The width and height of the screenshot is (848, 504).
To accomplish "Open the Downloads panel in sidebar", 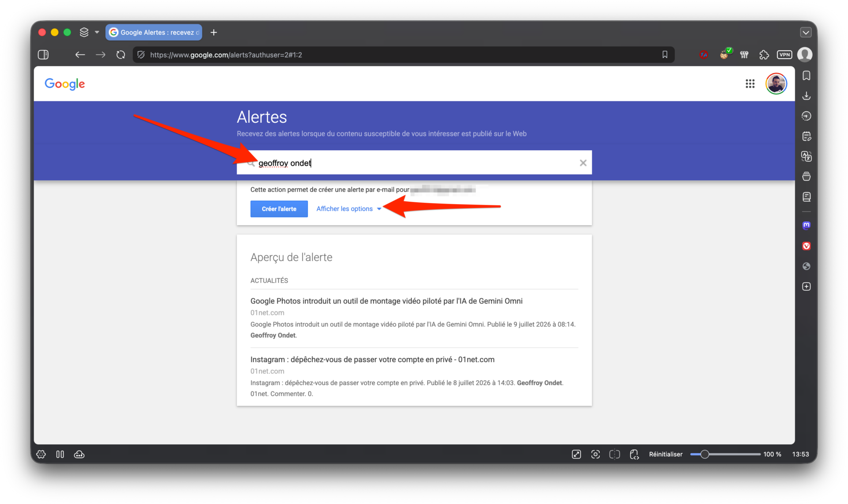I will pos(806,96).
